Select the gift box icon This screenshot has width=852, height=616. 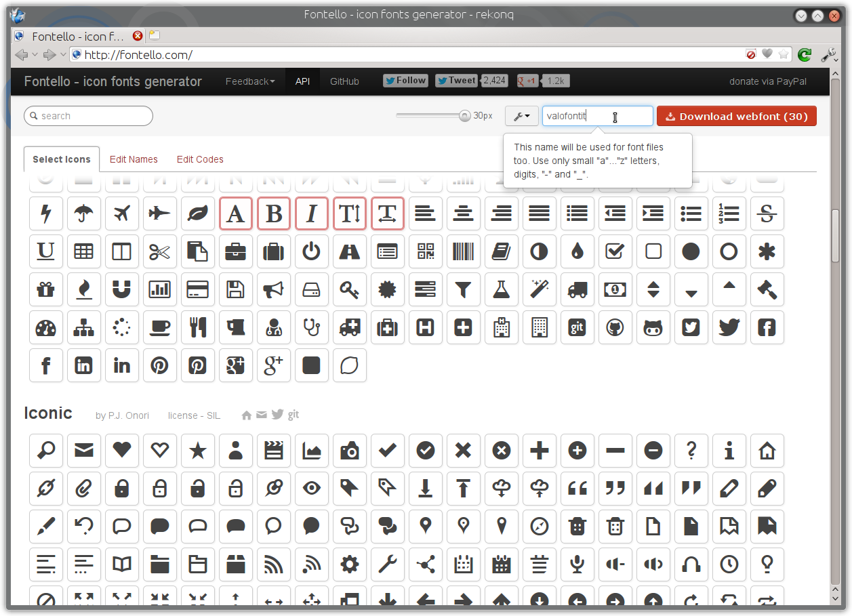click(x=46, y=289)
